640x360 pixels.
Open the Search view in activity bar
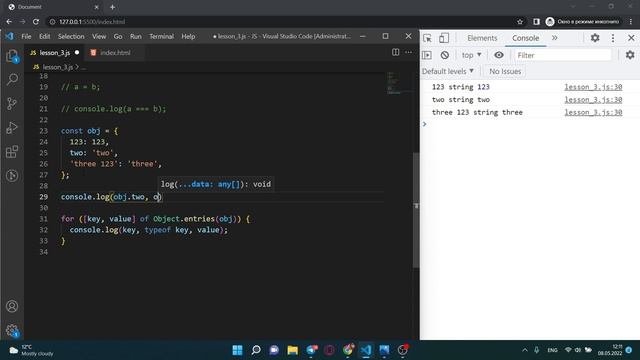(12, 79)
